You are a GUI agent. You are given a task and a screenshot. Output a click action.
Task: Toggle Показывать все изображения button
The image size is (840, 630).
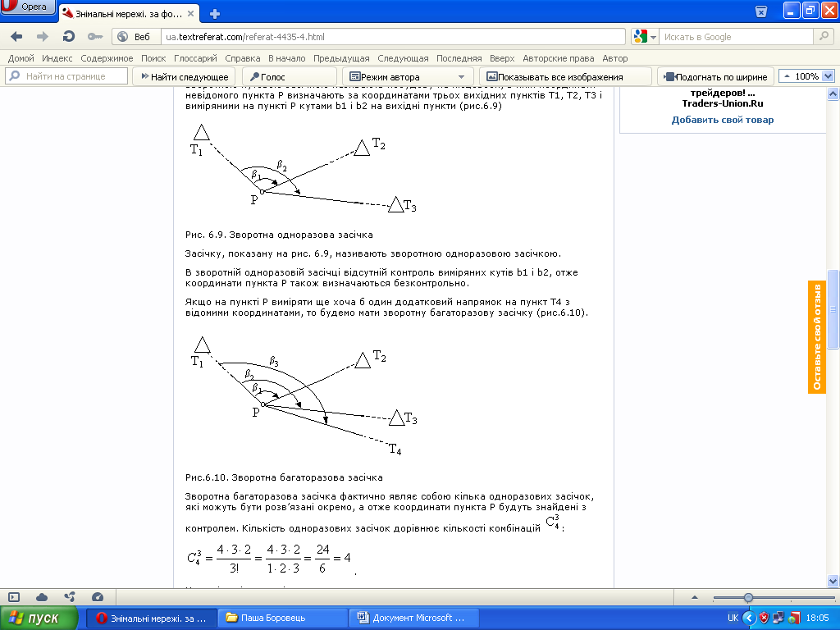(565, 76)
